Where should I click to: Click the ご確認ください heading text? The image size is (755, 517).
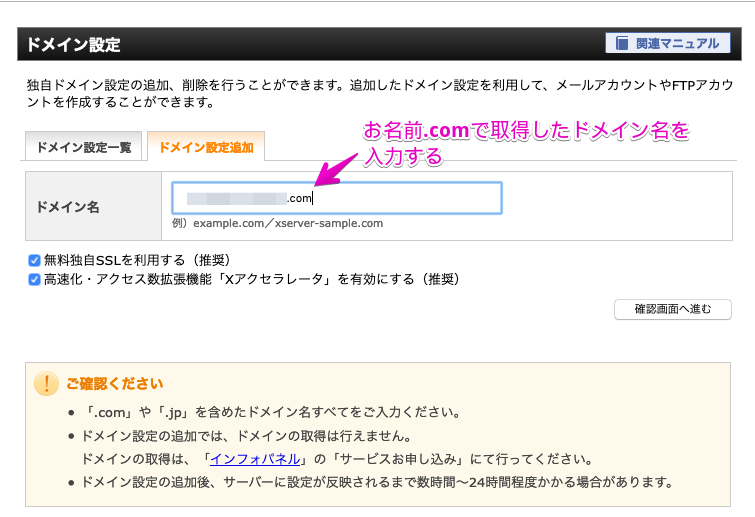[115, 384]
